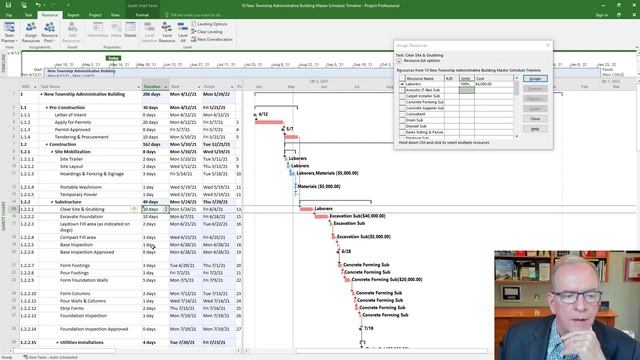Switch to the Report ribbon tab
Screen dimensions: 640x360
click(73, 15)
